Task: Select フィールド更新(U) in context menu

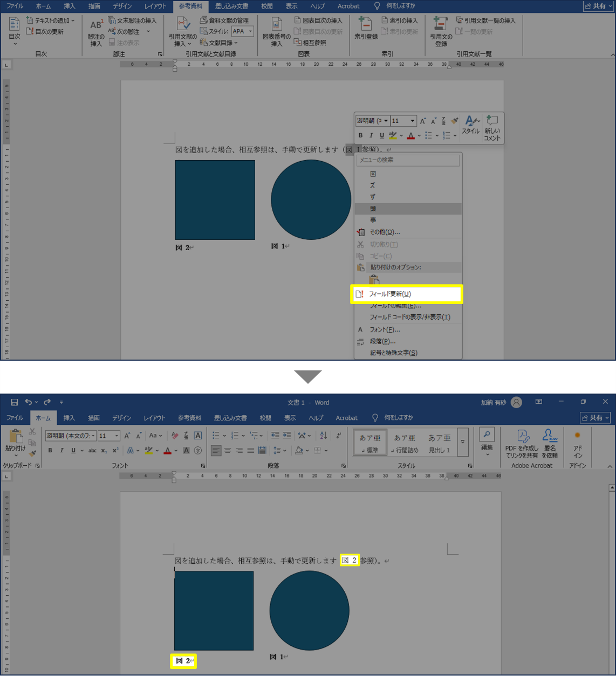Action: pos(389,294)
